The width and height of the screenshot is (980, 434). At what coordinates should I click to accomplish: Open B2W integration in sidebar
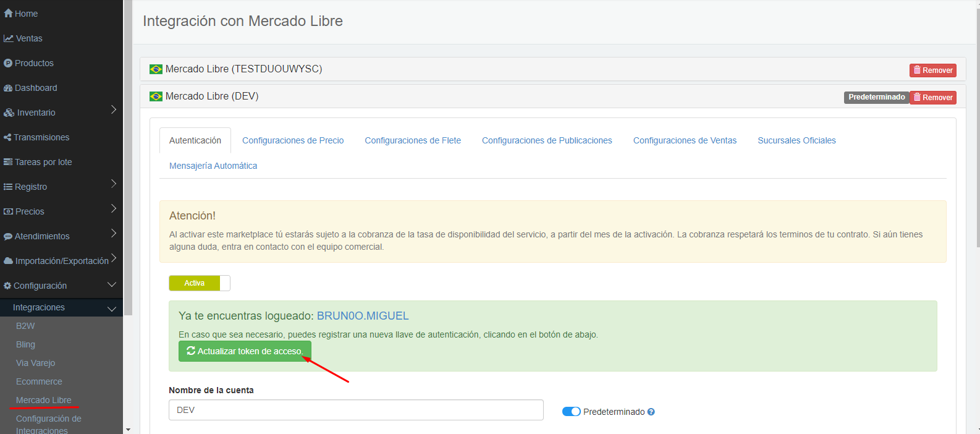(x=25, y=326)
